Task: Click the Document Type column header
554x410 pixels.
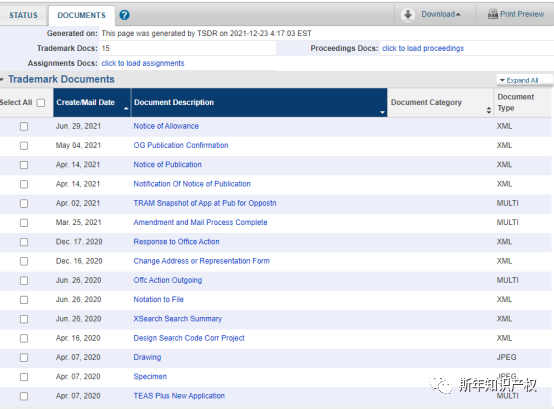Action: tap(515, 102)
